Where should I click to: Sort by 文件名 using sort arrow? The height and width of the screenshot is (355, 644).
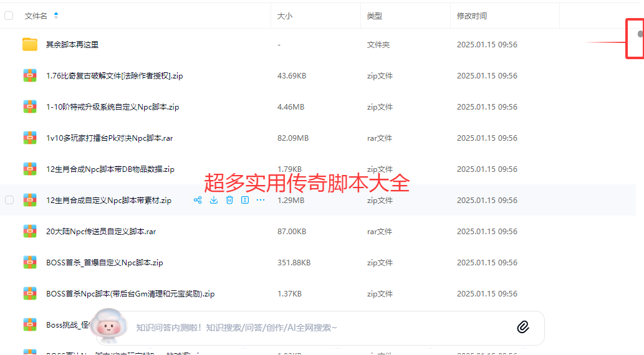56,16
